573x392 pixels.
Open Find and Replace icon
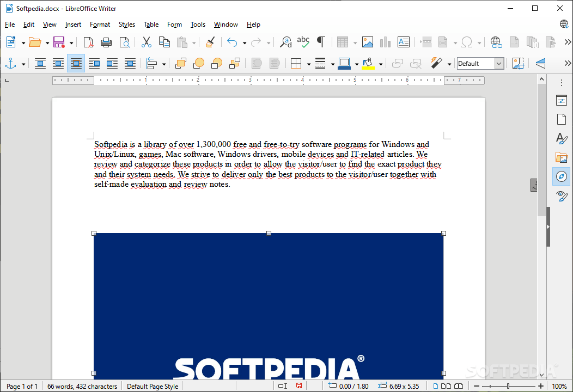click(285, 42)
